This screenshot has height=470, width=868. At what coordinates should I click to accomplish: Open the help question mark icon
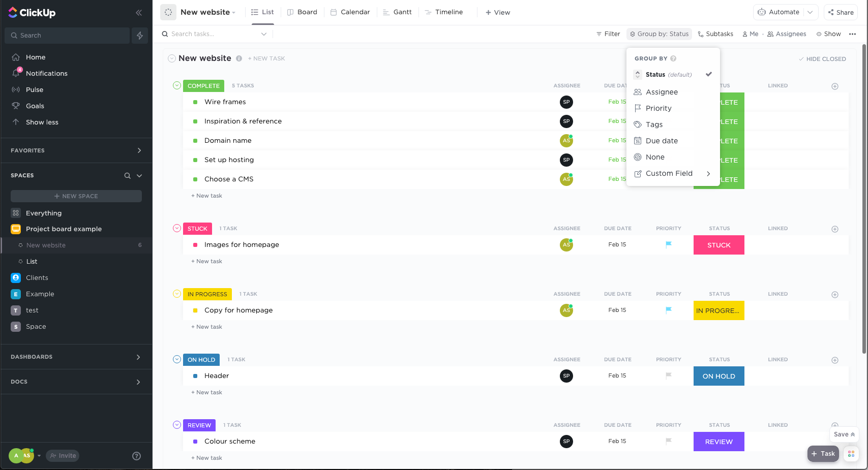136,456
